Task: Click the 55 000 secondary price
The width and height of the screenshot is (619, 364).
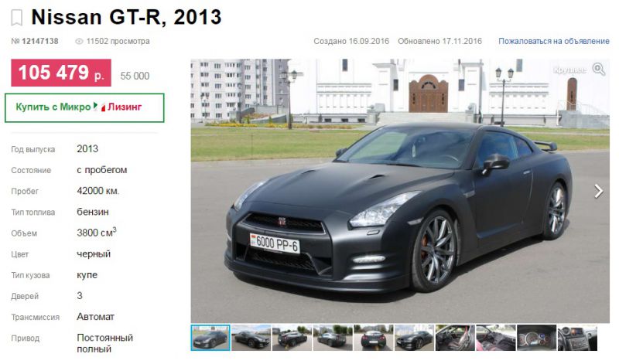Action: tap(135, 76)
